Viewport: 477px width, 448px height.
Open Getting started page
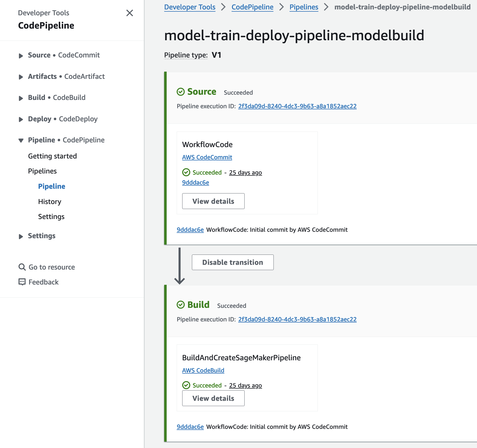tap(52, 156)
